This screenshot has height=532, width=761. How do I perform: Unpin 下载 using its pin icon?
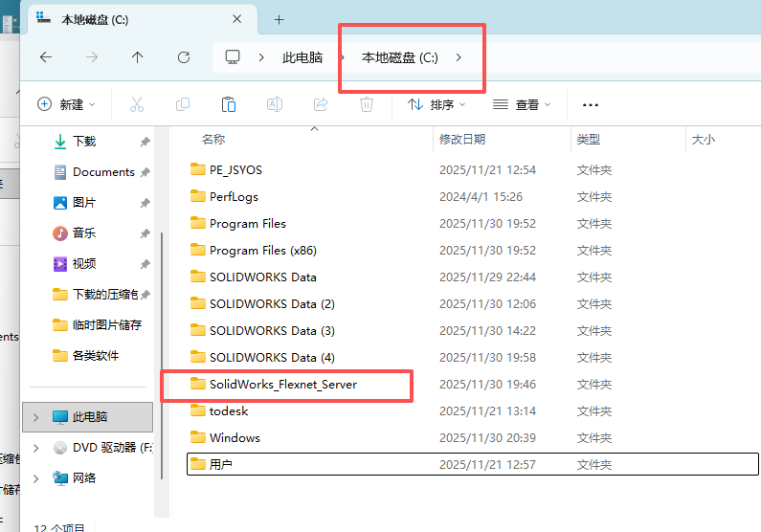point(145,142)
